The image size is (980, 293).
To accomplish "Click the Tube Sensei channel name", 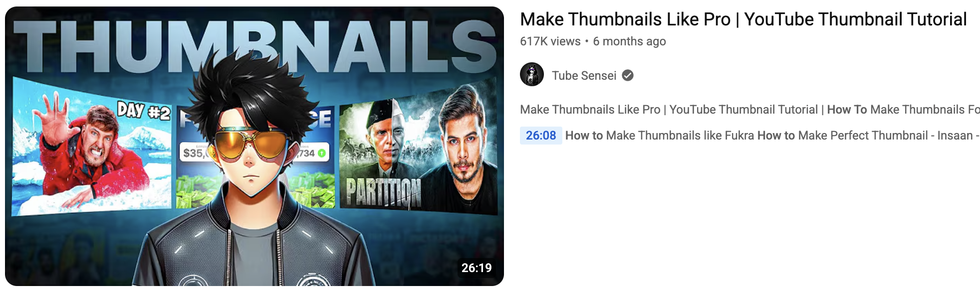I will tap(584, 75).
